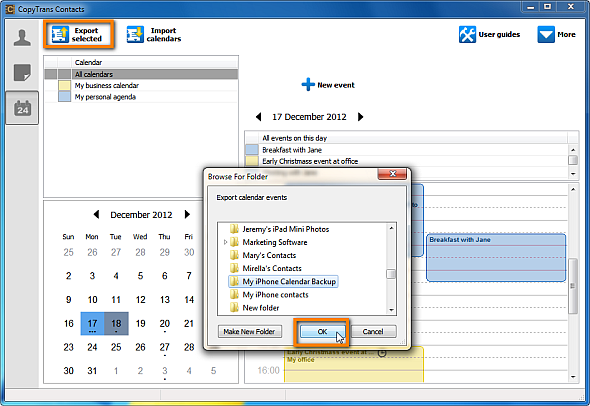
Task: Open the Notes sidebar icon
Action: click(22, 72)
